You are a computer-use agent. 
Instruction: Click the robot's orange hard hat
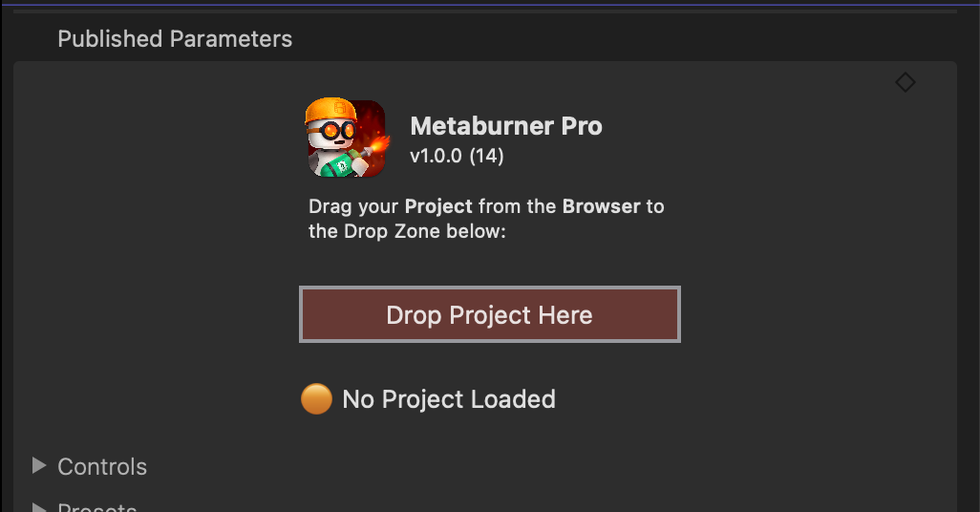point(330,110)
